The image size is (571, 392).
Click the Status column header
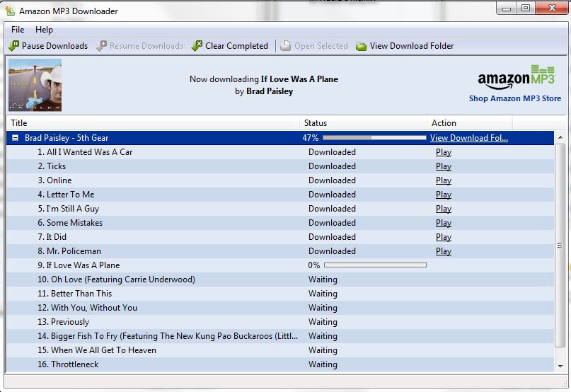click(315, 123)
